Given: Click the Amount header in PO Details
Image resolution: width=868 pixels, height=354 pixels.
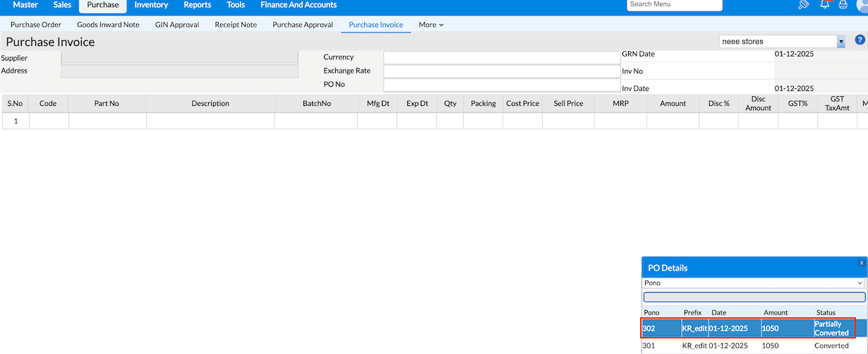Looking at the screenshot, I should [x=776, y=312].
